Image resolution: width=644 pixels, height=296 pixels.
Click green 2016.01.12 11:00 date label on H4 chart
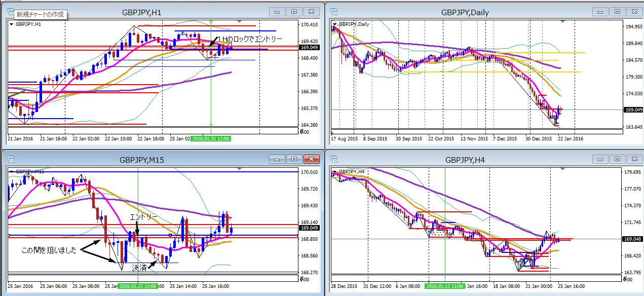point(444,286)
